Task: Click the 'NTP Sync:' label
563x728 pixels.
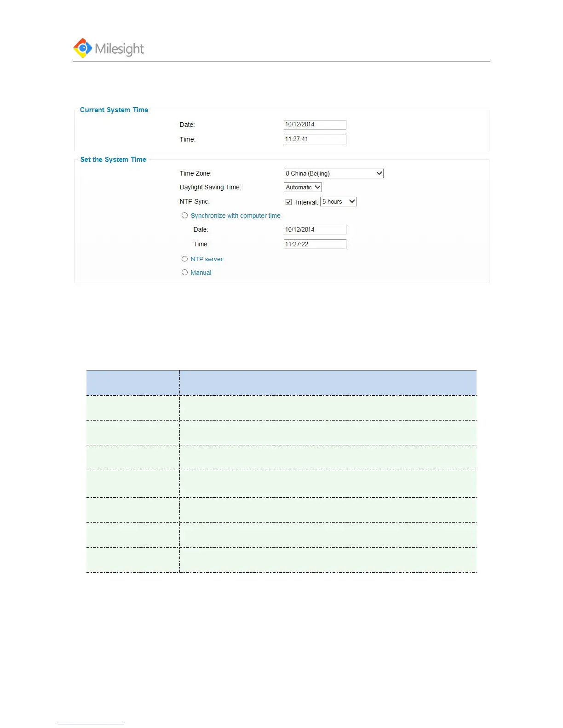Action: coord(195,201)
